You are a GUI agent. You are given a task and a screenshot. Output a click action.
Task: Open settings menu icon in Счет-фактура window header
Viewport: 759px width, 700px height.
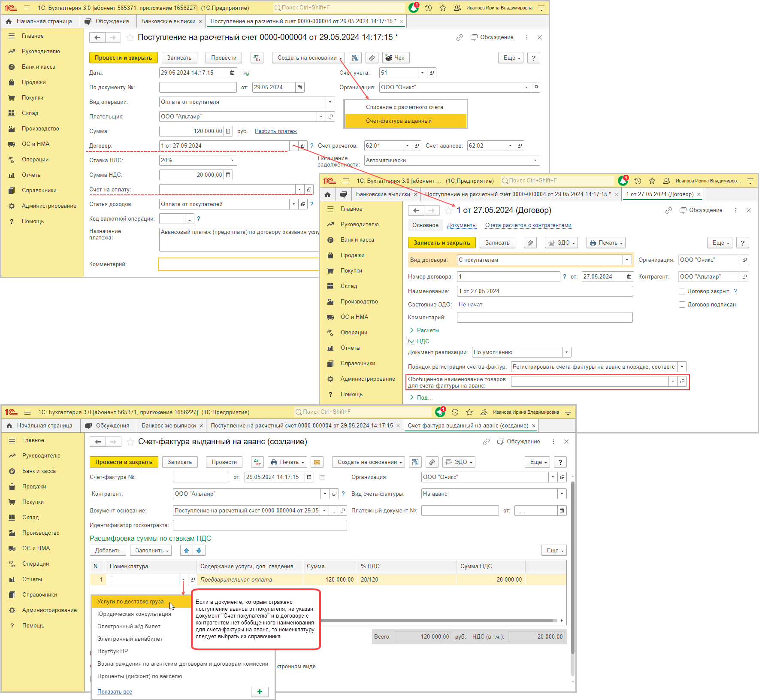click(568, 412)
